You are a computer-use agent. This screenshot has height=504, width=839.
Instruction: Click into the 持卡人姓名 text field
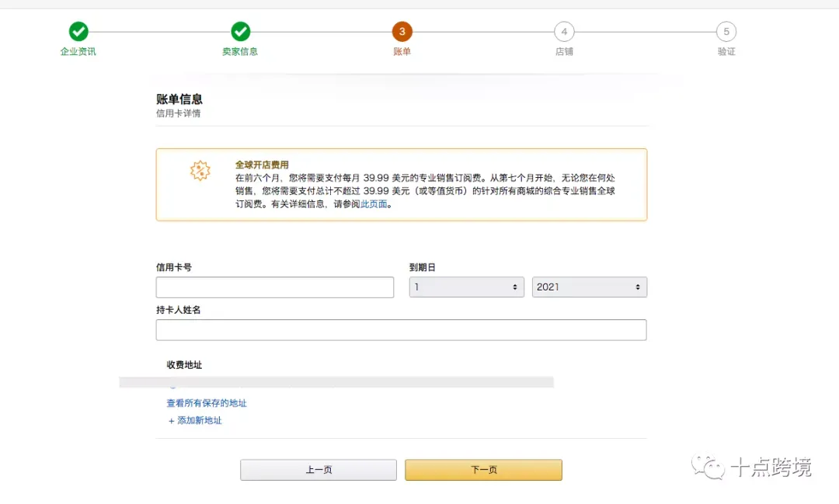click(x=401, y=330)
